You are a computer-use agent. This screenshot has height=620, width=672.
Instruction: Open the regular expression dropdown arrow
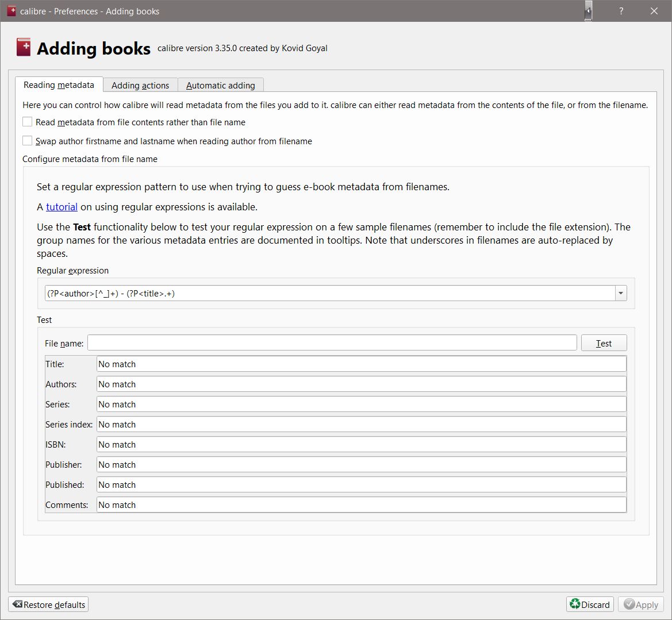(x=621, y=294)
